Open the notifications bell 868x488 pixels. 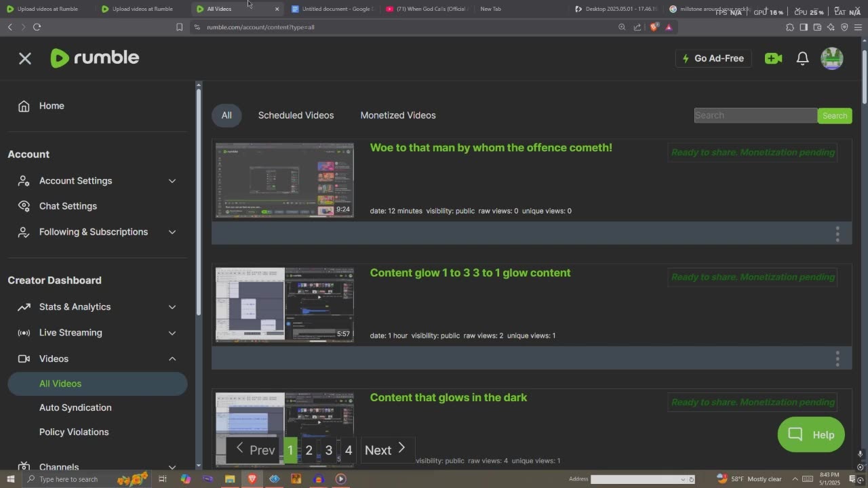point(802,58)
